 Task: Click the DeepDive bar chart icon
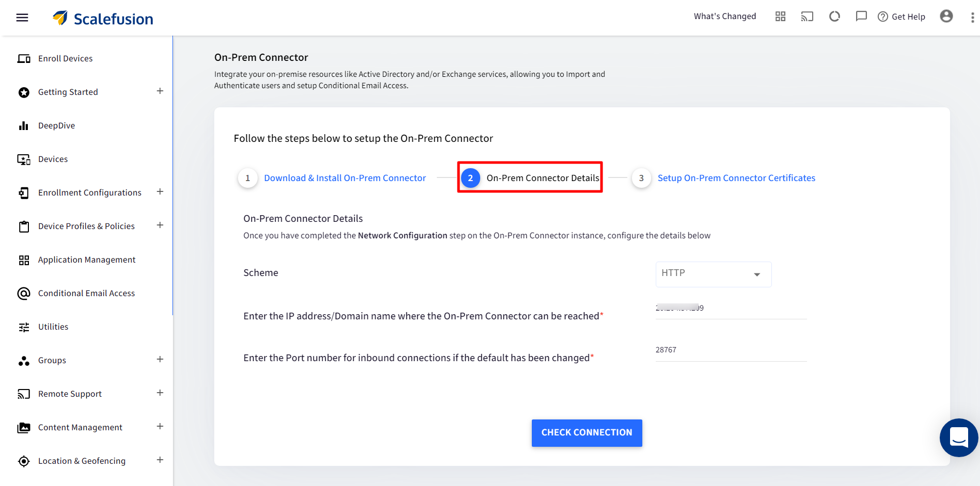tap(24, 125)
